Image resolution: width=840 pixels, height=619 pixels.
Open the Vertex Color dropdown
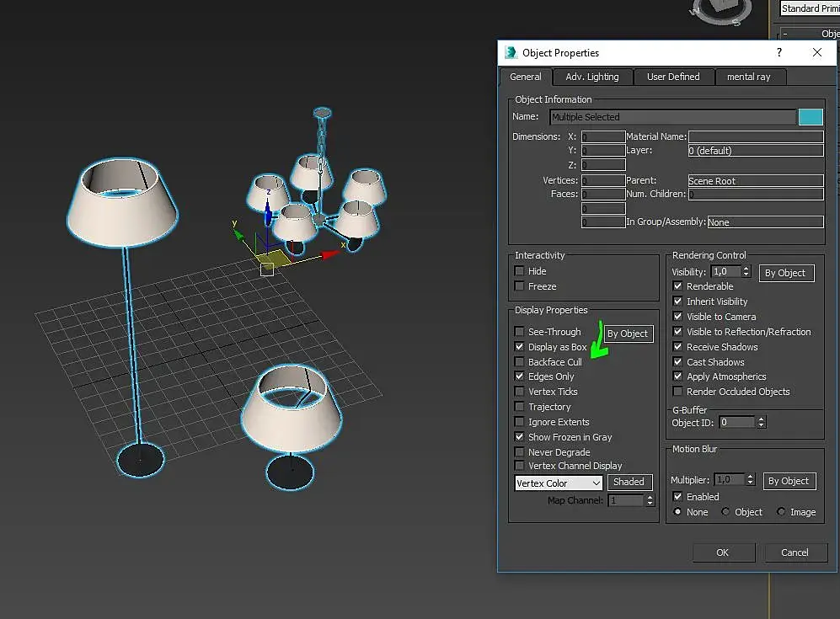(x=559, y=483)
